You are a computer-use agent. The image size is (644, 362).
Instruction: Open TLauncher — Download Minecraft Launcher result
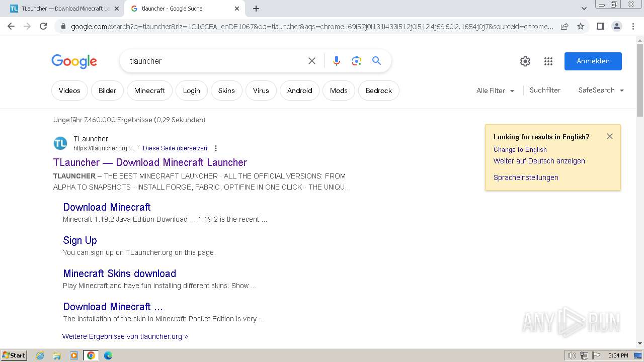[150, 162]
